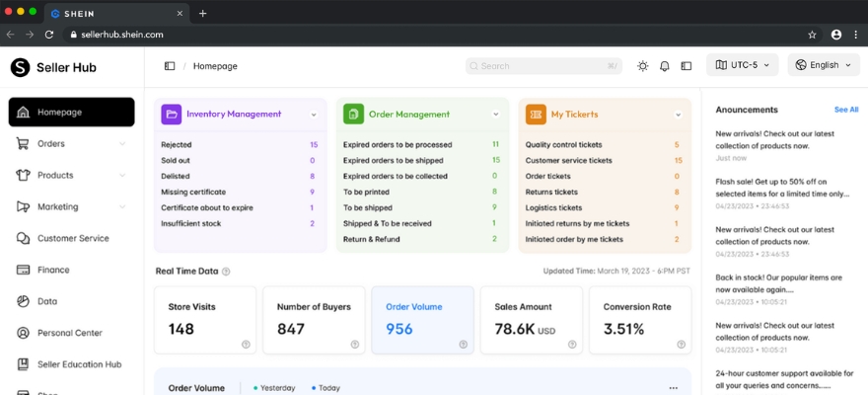The width and height of the screenshot is (868, 395).
Task: Open a new browser tab
Action: 202,13
